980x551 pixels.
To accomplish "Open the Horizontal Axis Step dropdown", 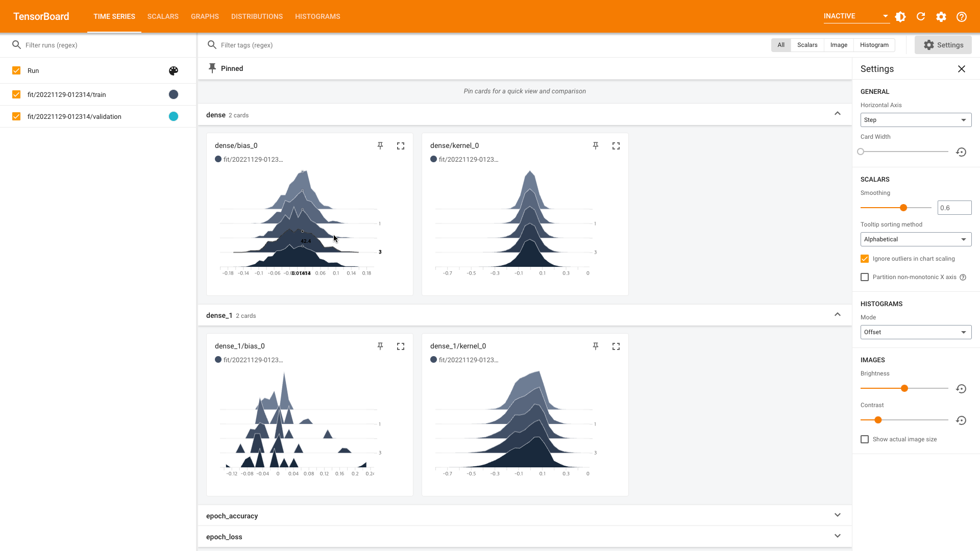I will click(916, 120).
